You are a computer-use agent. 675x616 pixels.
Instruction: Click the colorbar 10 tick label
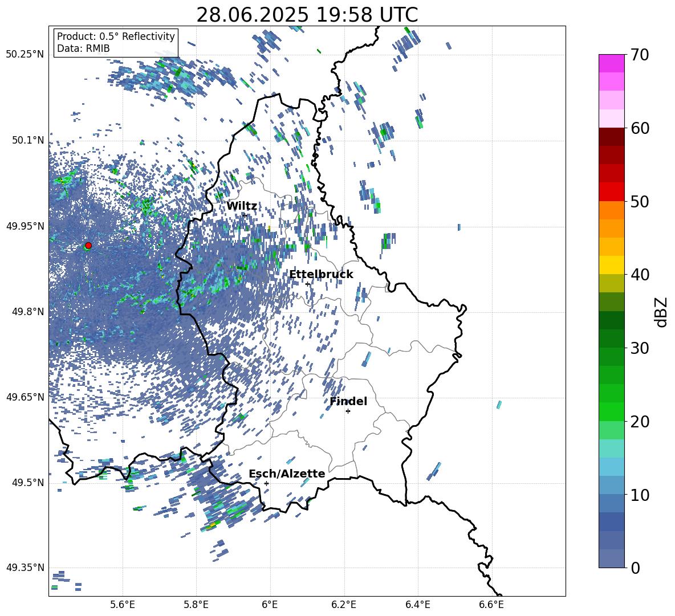click(x=640, y=495)
